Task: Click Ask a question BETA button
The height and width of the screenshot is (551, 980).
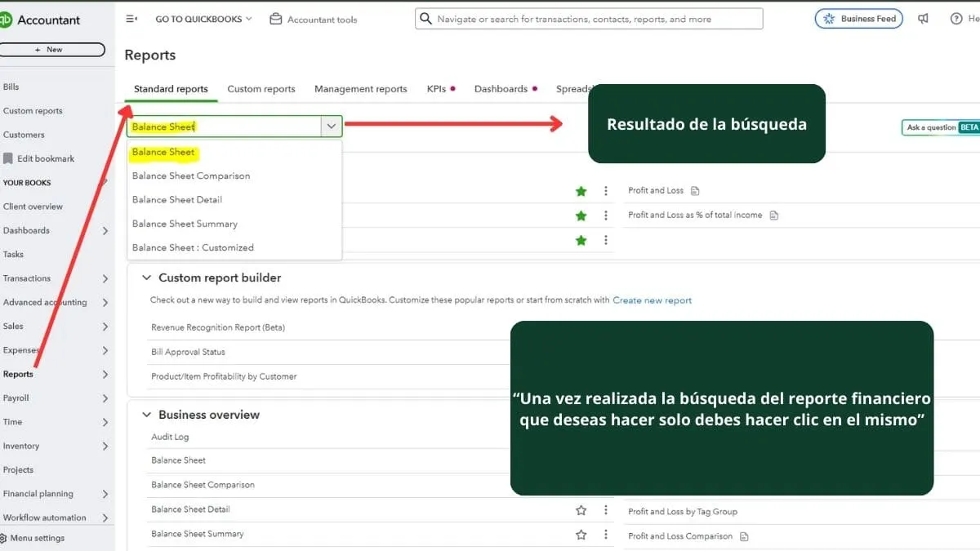Action: [x=941, y=127]
